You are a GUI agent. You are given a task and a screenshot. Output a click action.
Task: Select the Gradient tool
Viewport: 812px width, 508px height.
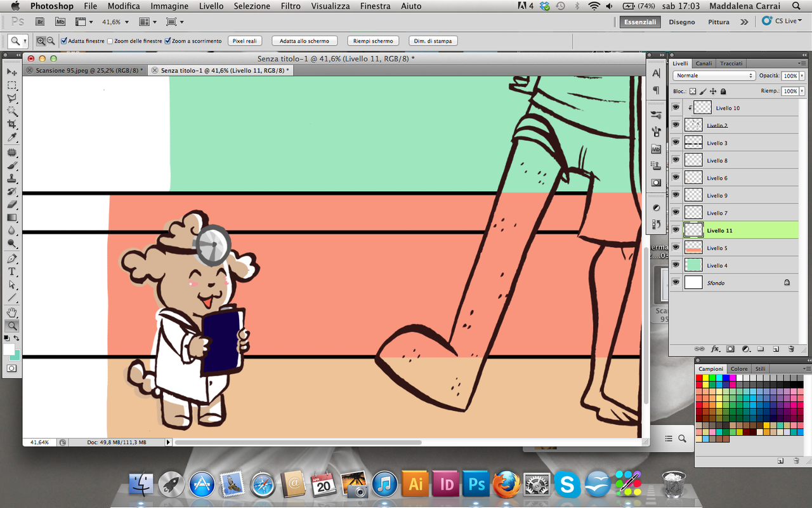12,218
